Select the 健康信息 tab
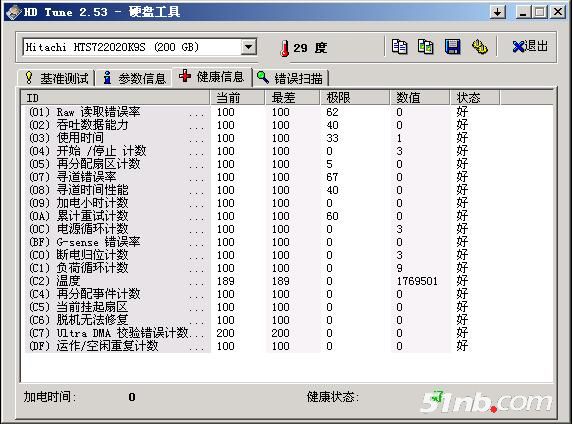Image resolution: width=573 pixels, height=425 pixels. point(212,77)
